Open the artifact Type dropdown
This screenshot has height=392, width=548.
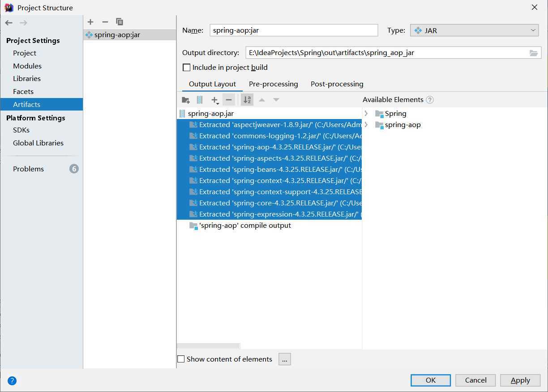pyautogui.click(x=474, y=30)
